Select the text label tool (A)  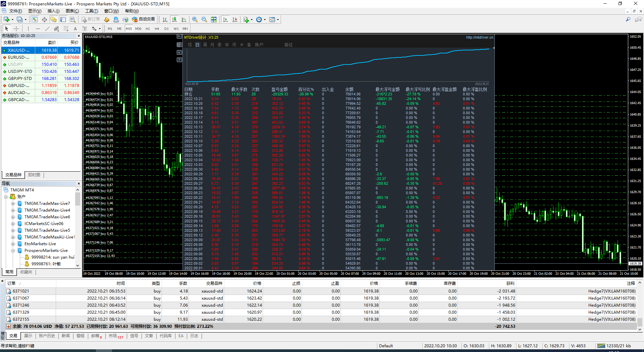[75, 29]
